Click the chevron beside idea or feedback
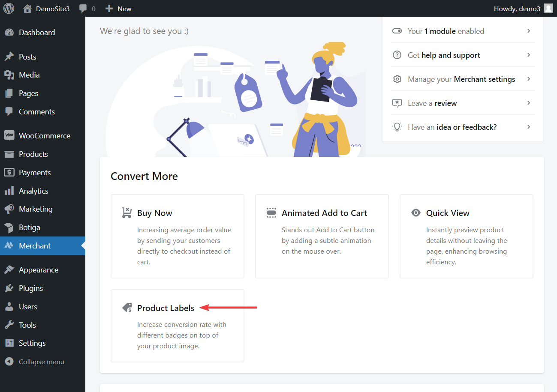 coord(529,127)
